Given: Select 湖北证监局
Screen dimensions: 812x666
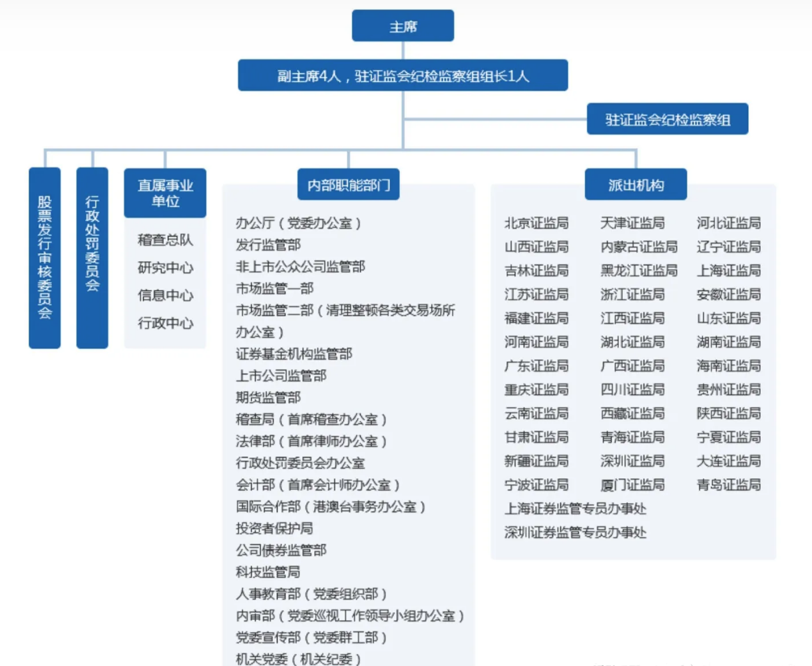Looking at the screenshot, I should pos(632,342).
